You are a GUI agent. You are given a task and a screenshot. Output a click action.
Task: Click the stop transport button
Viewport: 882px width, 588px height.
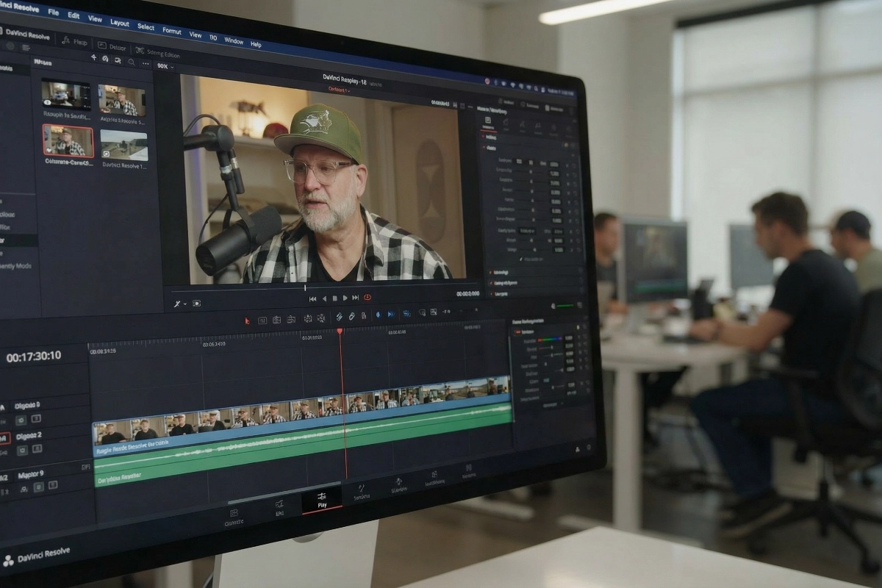334,298
